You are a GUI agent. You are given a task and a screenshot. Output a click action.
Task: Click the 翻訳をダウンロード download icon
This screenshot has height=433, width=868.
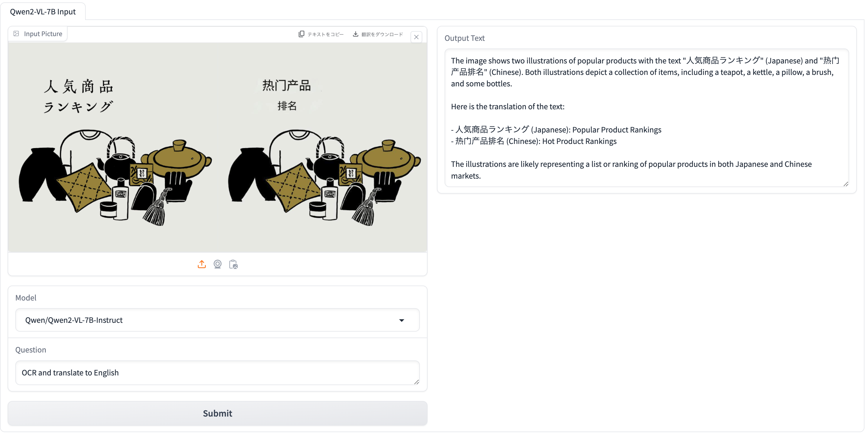click(x=356, y=34)
